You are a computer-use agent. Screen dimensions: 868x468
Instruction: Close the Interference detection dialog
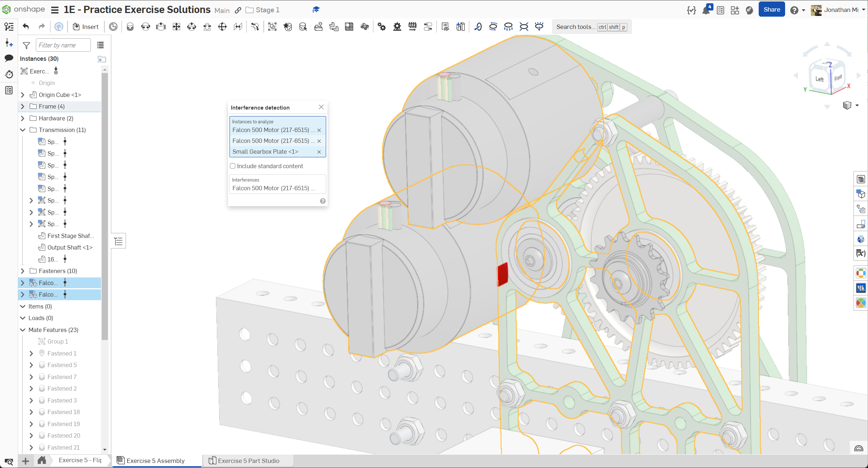321,107
